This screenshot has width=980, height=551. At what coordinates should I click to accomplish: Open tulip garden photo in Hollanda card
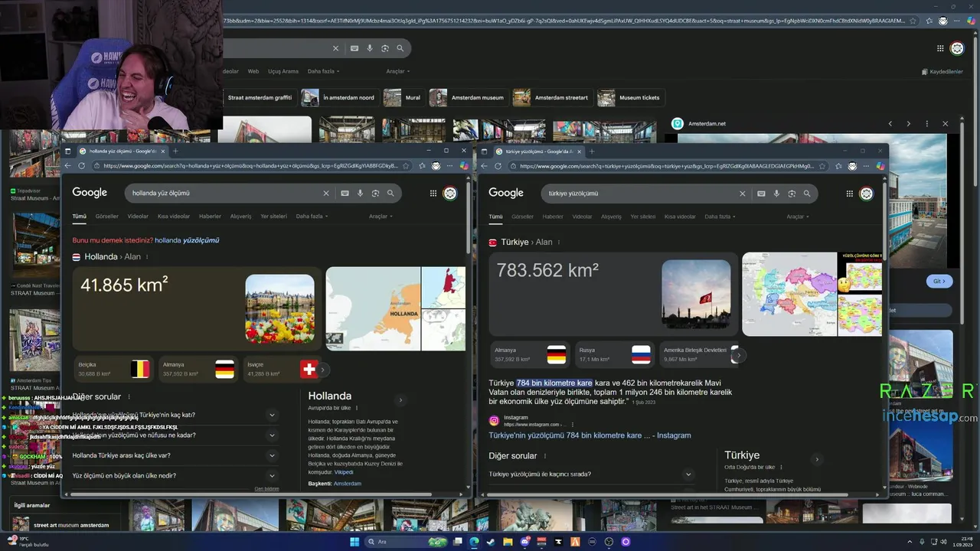[279, 309]
